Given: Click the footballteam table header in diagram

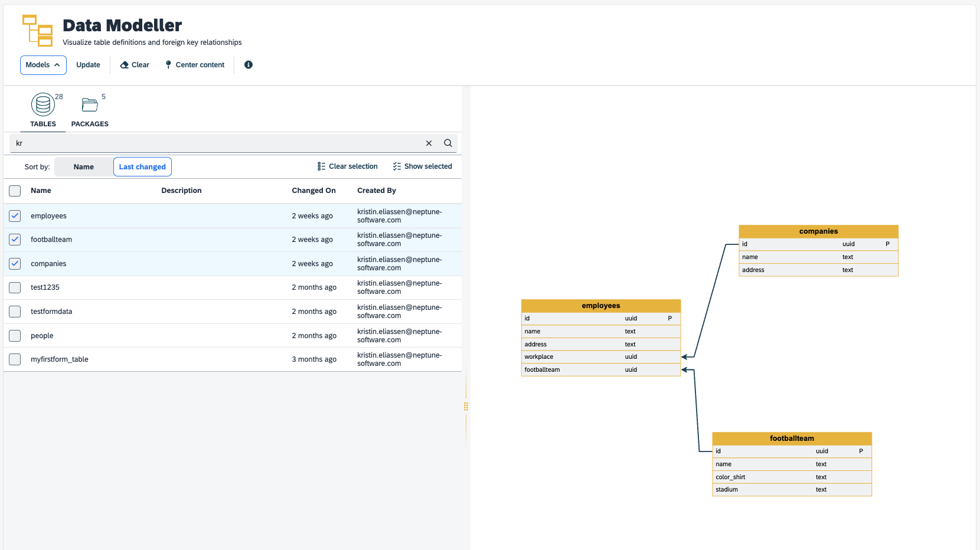Looking at the screenshot, I should click(792, 438).
